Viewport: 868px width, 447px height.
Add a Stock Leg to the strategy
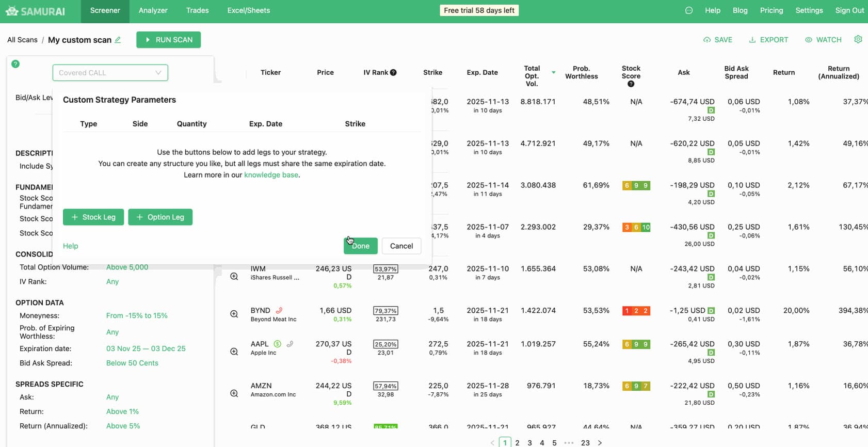click(93, 217)
